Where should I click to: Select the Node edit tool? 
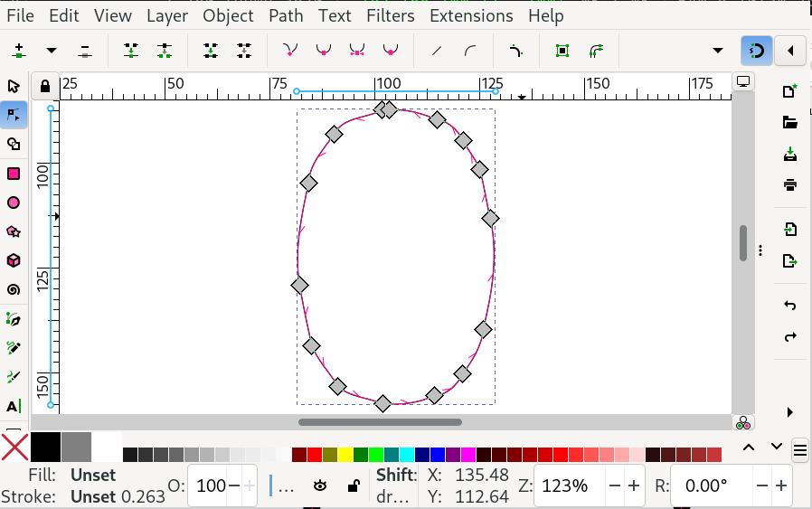click(x=14, y=115)
